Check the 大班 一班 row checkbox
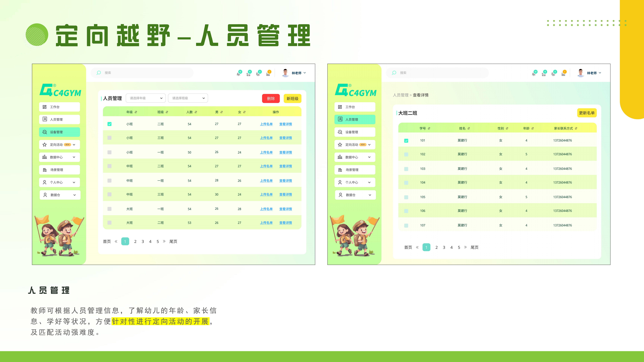 point(109,209)
